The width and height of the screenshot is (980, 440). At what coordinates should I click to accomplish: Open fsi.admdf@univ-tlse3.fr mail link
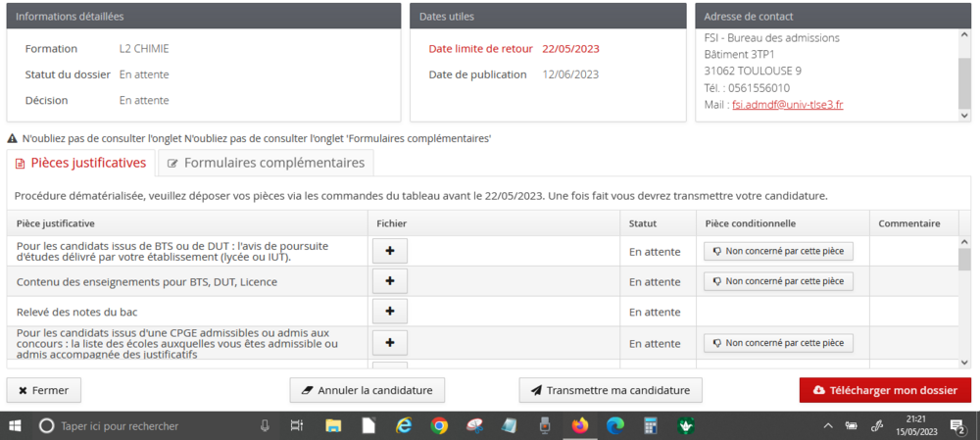(787, 105)
